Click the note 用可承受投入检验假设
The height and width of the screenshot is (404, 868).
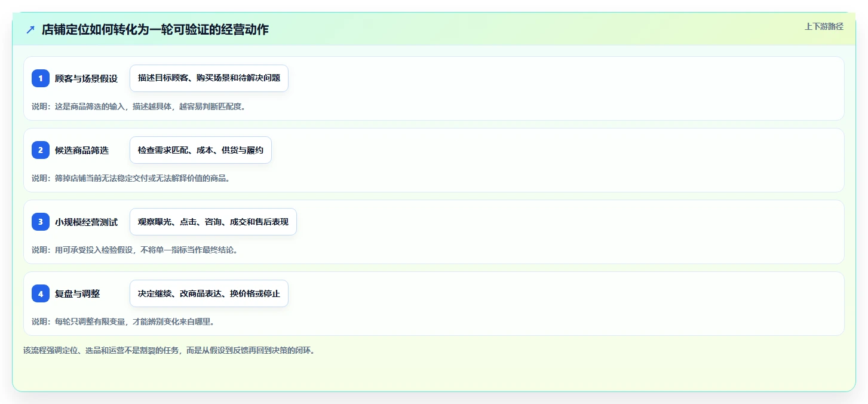coord(135,250)
